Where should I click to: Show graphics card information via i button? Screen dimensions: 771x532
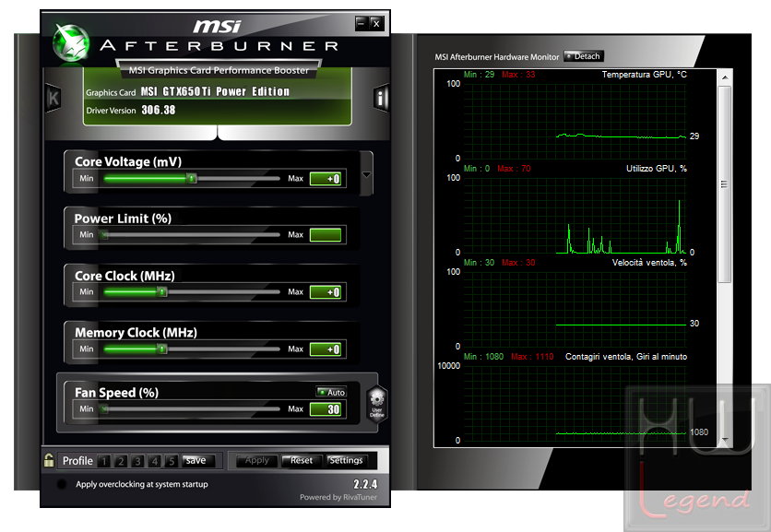tap(381, 99)
